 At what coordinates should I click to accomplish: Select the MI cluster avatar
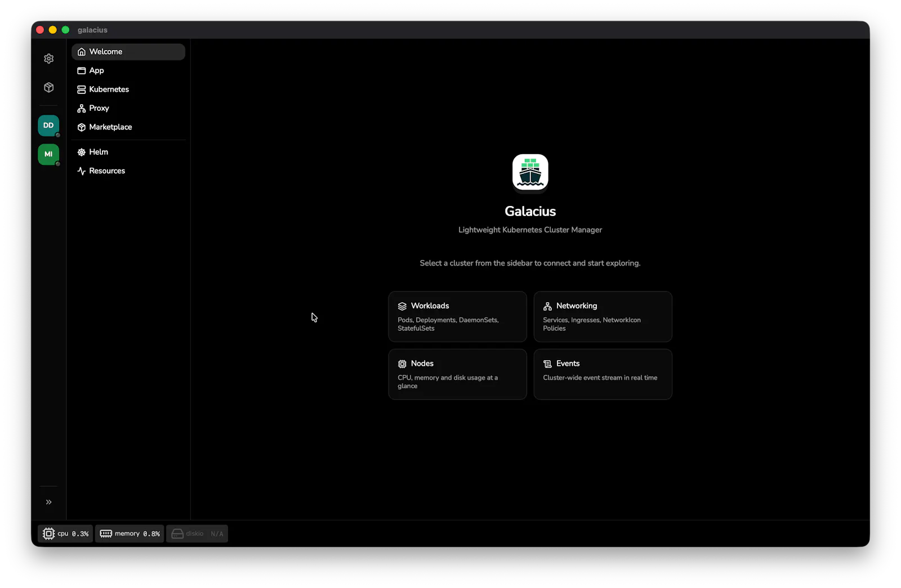pos(48,154)
